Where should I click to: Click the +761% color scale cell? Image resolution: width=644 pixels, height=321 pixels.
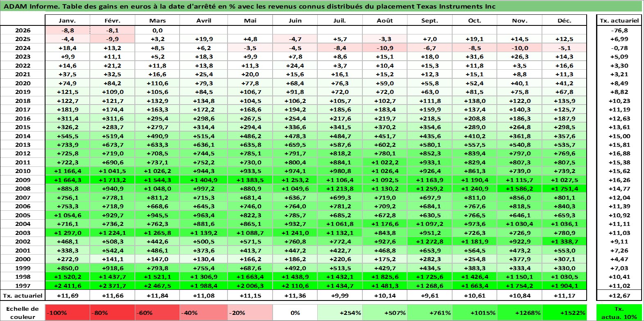pyautogui.click(x=430, y=312)
